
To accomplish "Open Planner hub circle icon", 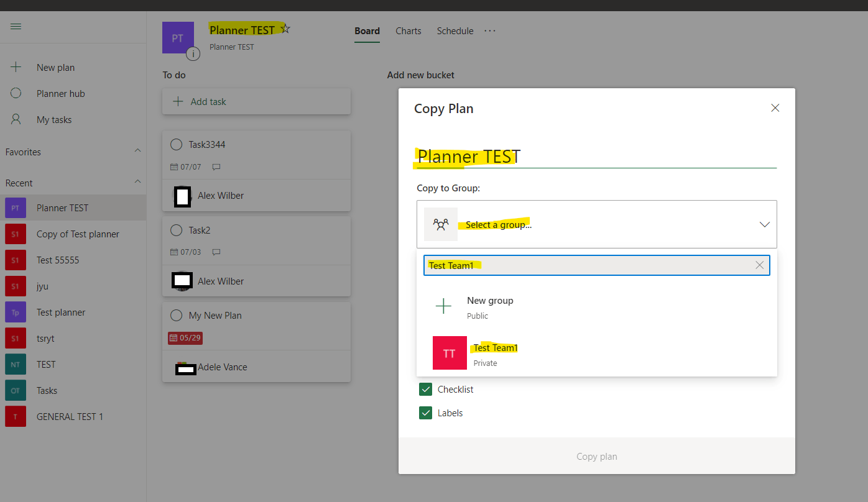I will (16, 93).
